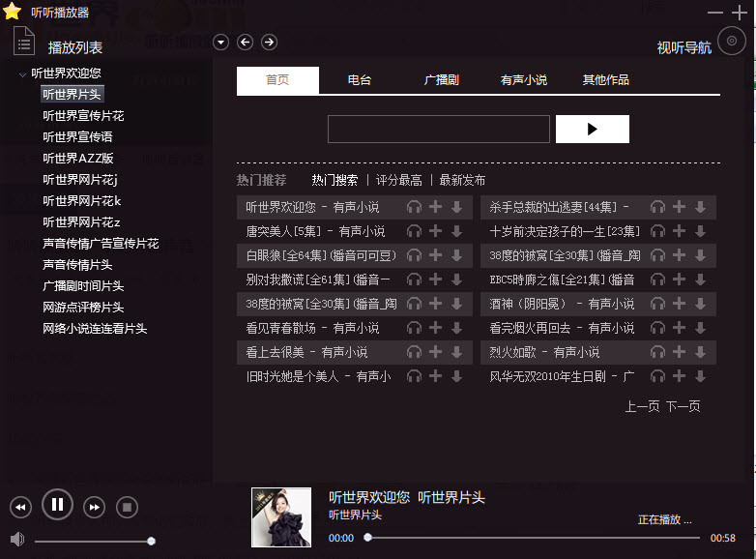This screenshot has height=559, width=756.
Task: Click the star logo icon in title bar
Action: click(x=12, y=12)
